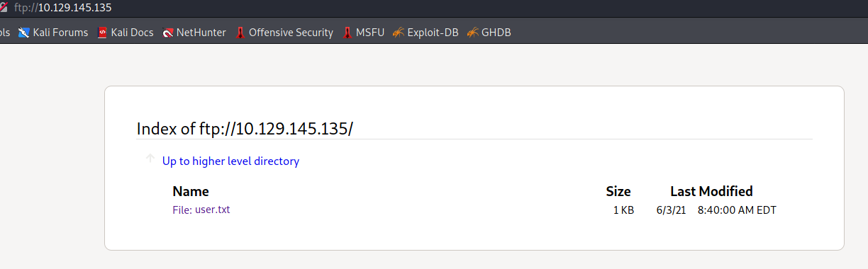Click the Offensive Security bookmark icon

tap(241, 33)
